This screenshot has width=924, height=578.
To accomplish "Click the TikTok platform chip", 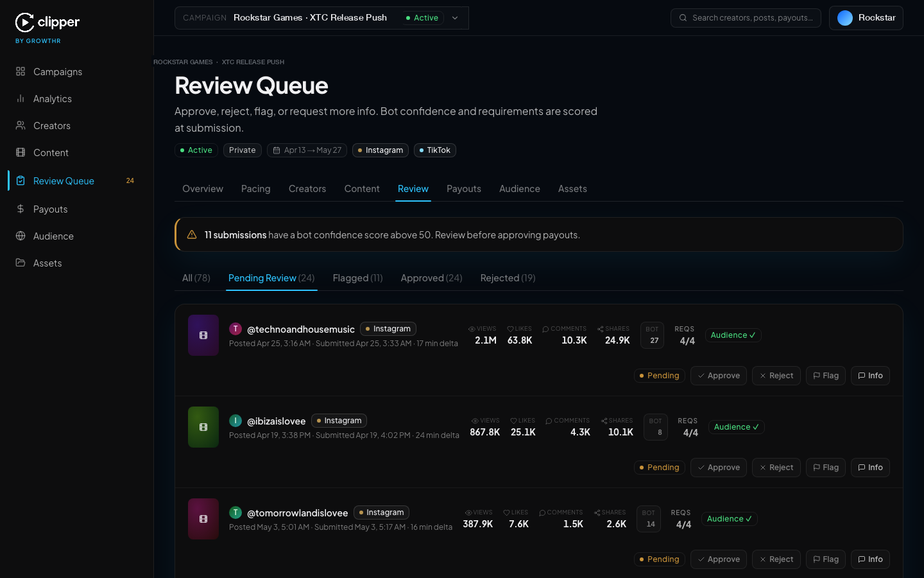I will point(435,150).
